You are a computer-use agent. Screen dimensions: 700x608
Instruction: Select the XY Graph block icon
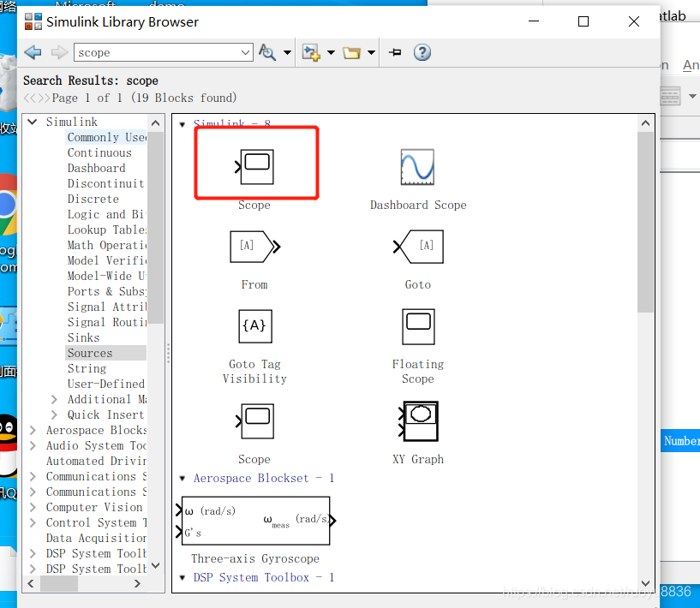tap(418, 421)
